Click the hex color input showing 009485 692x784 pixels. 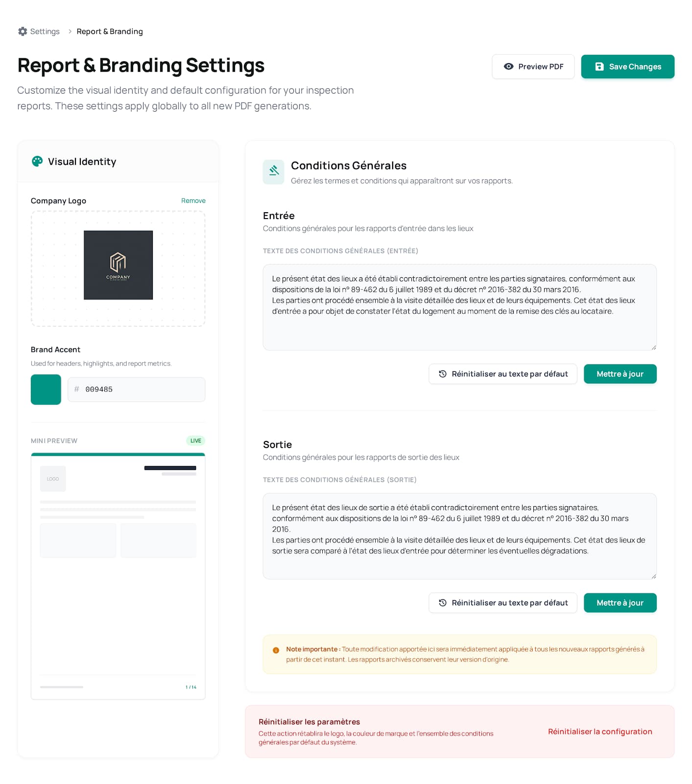(136, 389)
